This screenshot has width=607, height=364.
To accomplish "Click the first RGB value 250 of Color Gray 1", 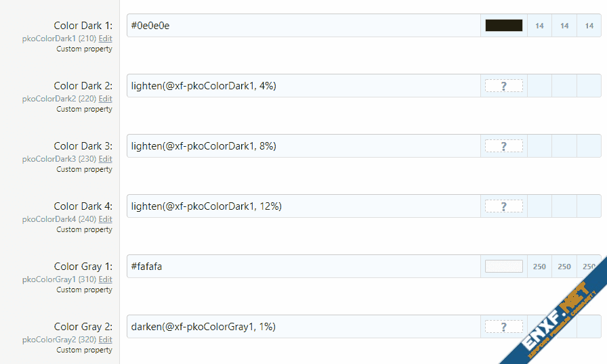I will (539, 267).
